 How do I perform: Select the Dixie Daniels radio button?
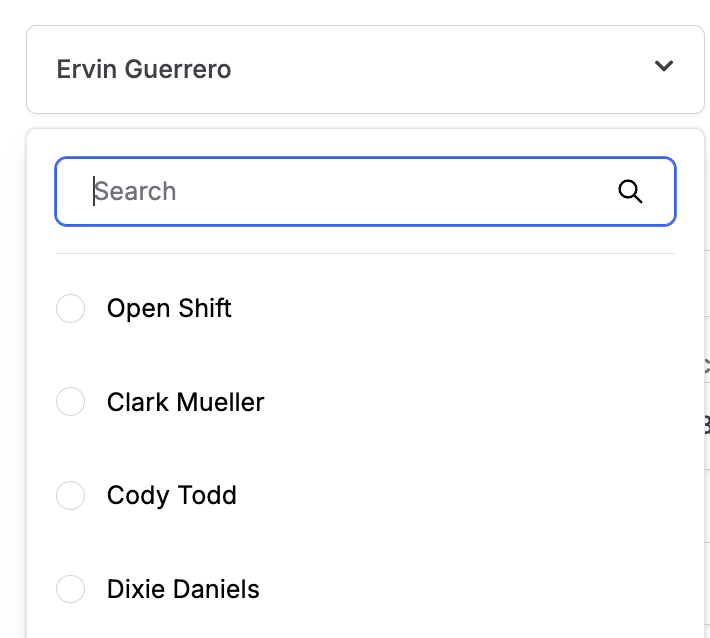(x=70, y=589)
